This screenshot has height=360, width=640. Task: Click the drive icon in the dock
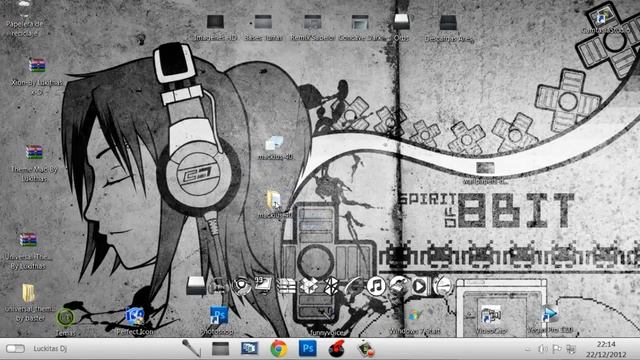point(196,285)
